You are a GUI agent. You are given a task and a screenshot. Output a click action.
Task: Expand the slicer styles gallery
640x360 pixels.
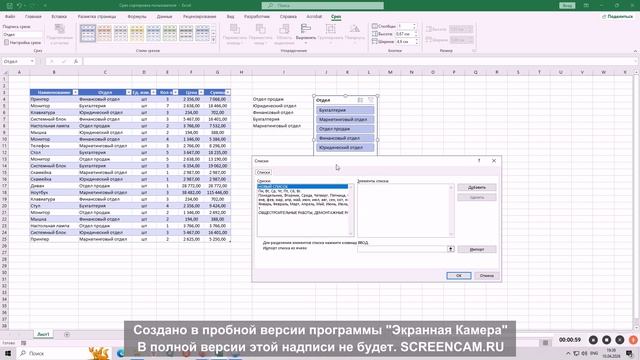(x=213, y=40)
